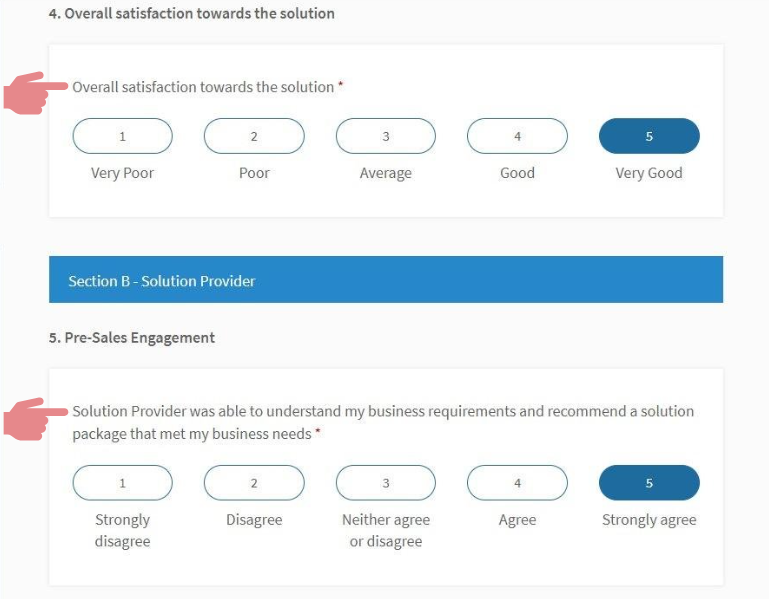Select rating 1 for overall satisfaction
This screenshot has width=769, height=599.
coord(123,136)
